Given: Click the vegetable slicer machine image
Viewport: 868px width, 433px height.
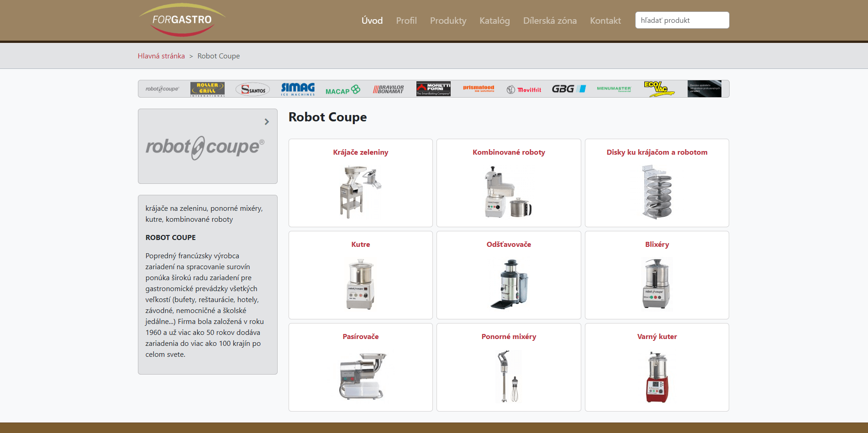Looking at the screenshot, I should pos(361,192).
